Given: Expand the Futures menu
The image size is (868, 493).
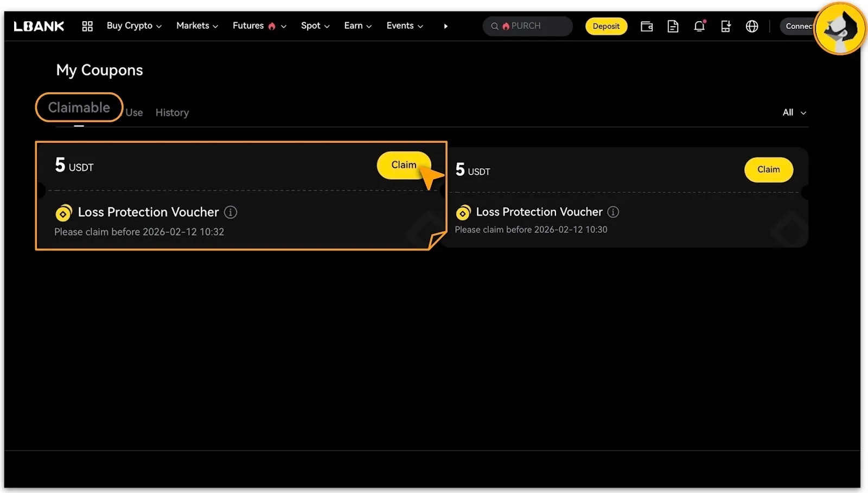Looking at the screenshot, I should click(259, 26).
